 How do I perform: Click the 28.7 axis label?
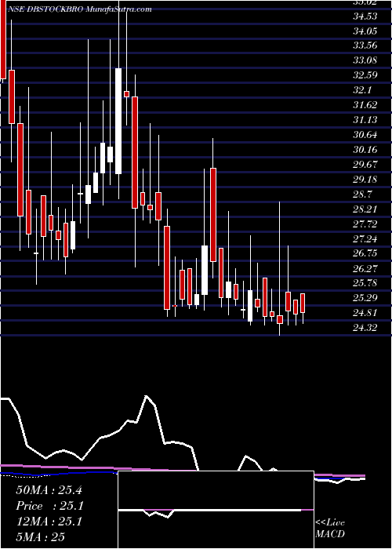click(362, 195)
